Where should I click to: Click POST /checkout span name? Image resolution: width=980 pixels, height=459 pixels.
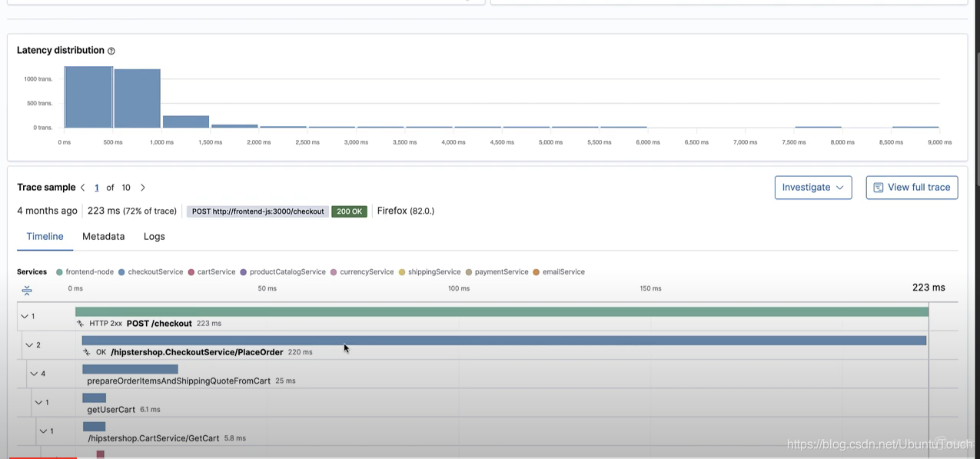[159, 324]
